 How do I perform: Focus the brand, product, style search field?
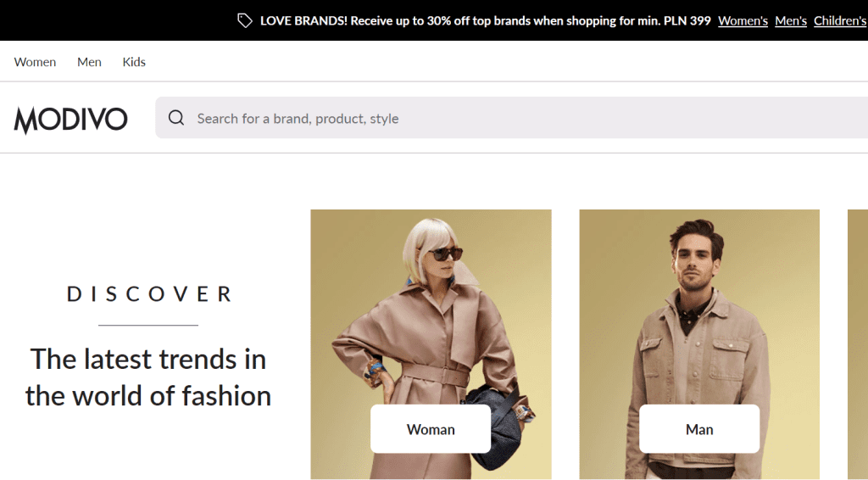coord(509,118)
